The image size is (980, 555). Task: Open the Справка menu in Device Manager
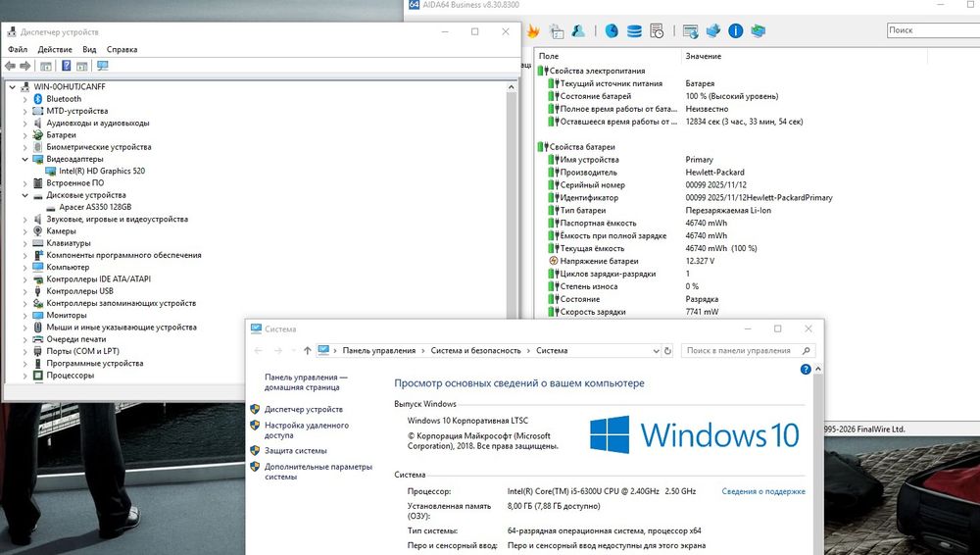coord(122,49)
